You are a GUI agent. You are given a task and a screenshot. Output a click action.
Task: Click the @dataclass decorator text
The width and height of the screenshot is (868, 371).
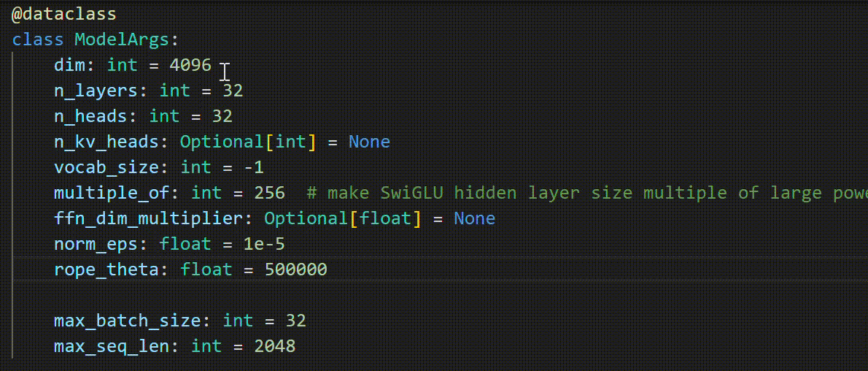tap(63, 15)
